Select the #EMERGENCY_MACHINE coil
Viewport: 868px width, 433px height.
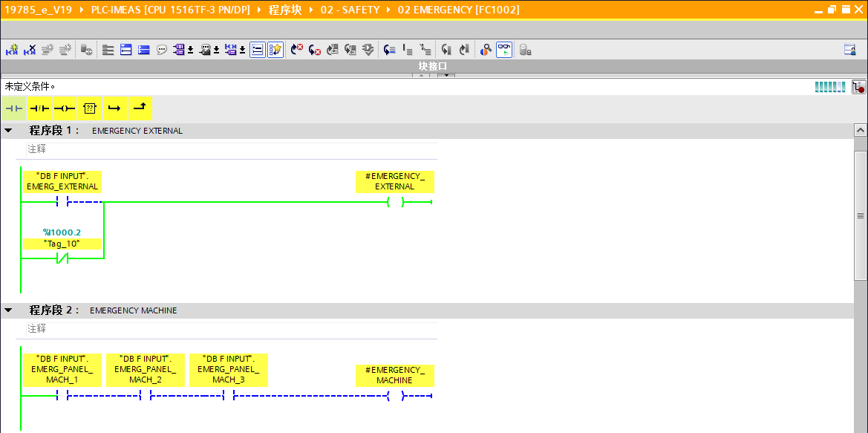tap(394, 396)
